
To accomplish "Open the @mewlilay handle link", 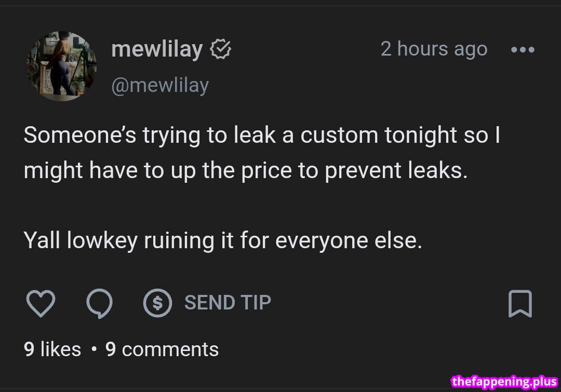I will pos(160,85).
